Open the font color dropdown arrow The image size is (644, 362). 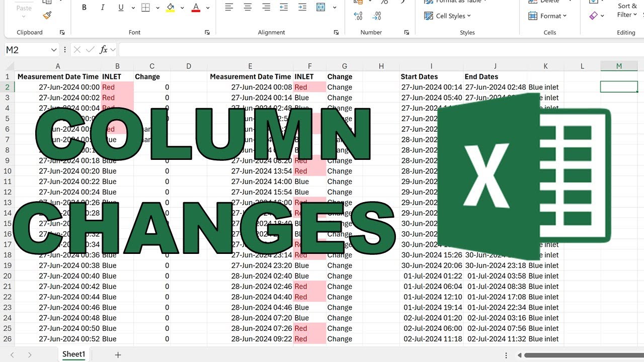pos(208,8)
